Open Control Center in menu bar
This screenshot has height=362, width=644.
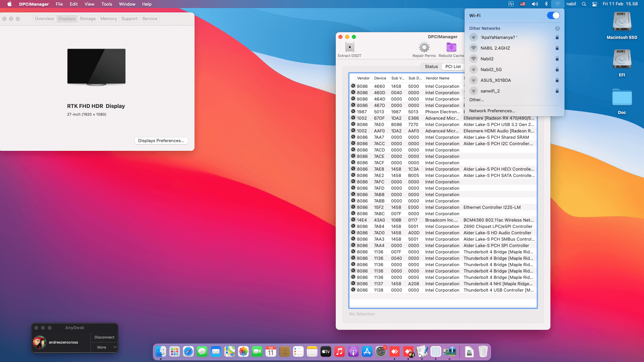tap(594, 4)
